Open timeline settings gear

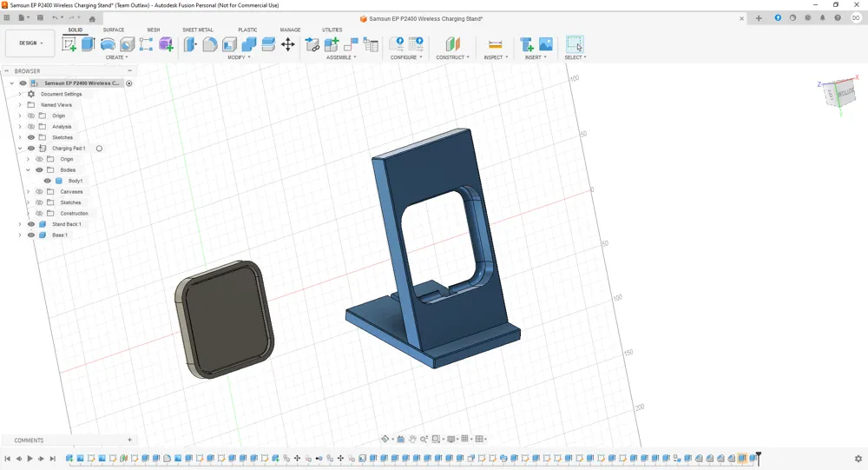pos(858,459)
